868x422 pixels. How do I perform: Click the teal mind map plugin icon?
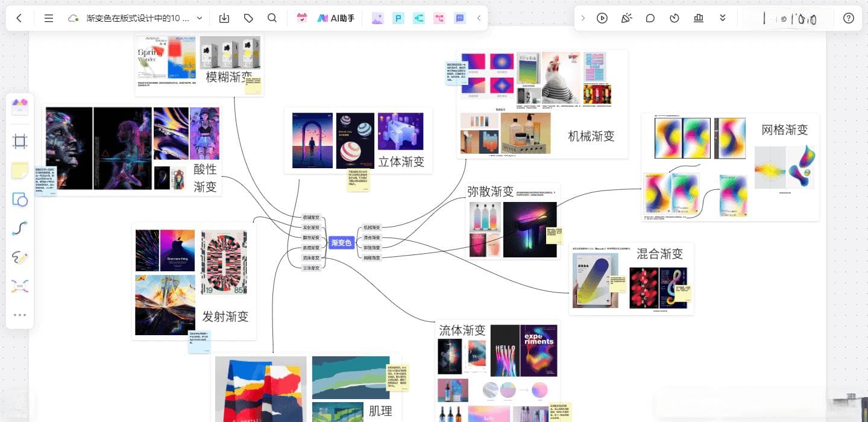tap(418, 18)
